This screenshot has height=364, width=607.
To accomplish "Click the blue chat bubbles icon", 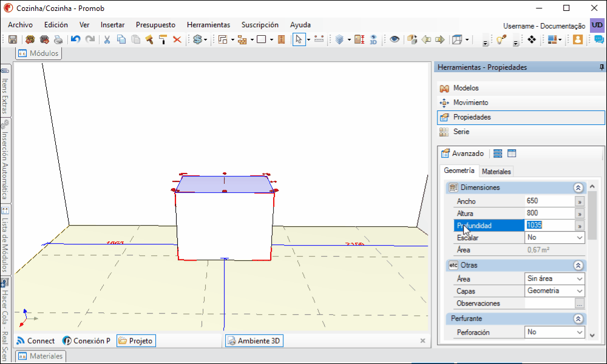I will 599,39.
